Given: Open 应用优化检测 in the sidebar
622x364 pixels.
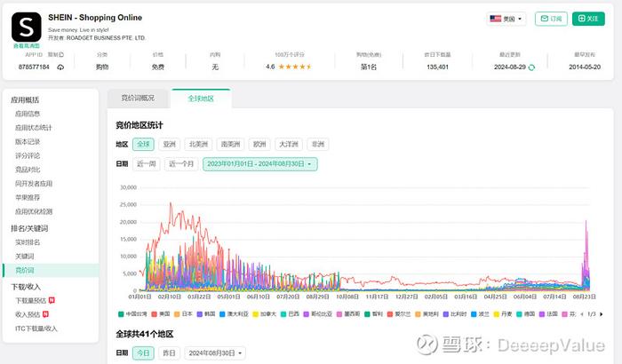Looking at the screenshot, I should click(x=34, y=211).
